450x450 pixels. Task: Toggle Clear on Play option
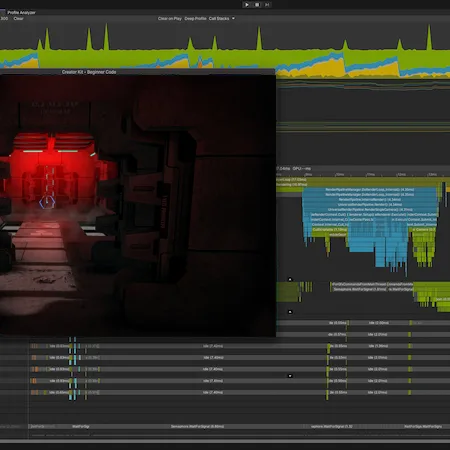click(170, 19)
